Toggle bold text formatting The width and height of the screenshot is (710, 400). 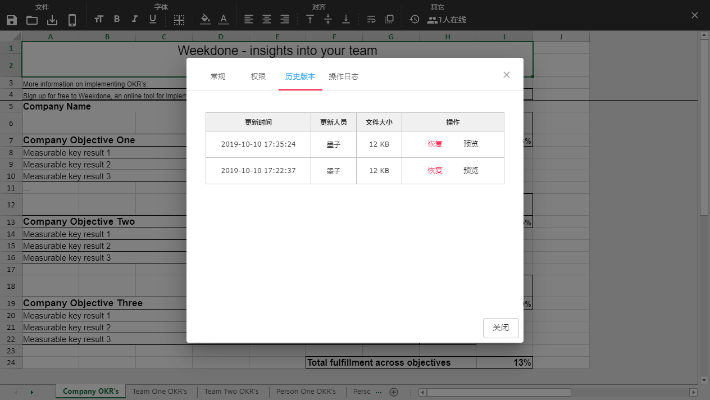tap(116, 19)
